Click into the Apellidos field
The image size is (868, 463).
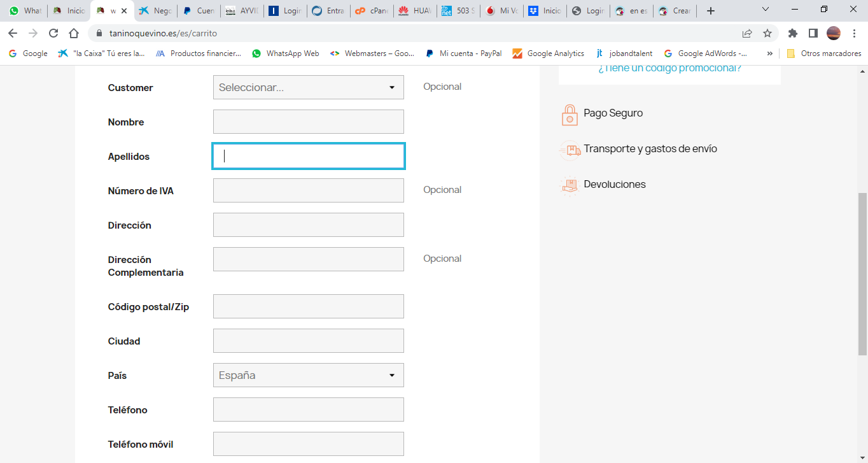click(309, 156)
